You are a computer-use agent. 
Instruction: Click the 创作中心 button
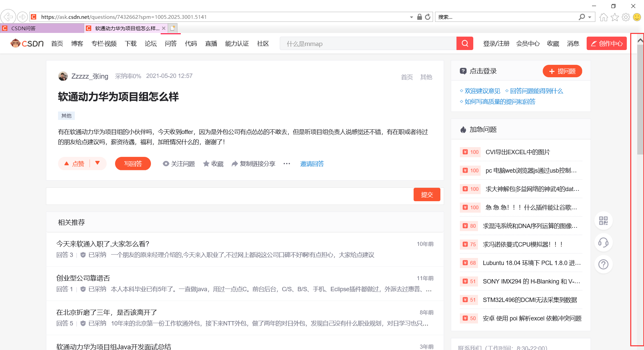[x=606, y=43]
